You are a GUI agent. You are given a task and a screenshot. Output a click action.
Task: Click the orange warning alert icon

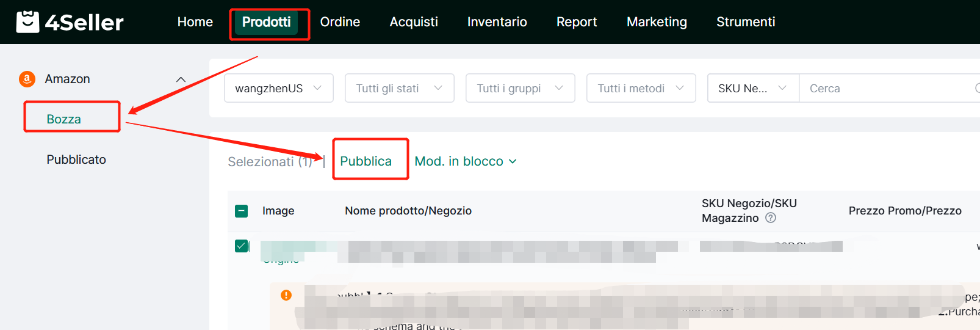[x=286, y=295]
